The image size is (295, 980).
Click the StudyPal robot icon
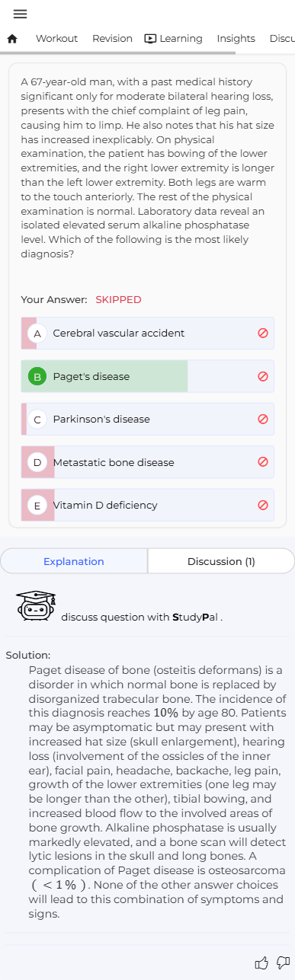pyautogui.click(x=36, y=606)
